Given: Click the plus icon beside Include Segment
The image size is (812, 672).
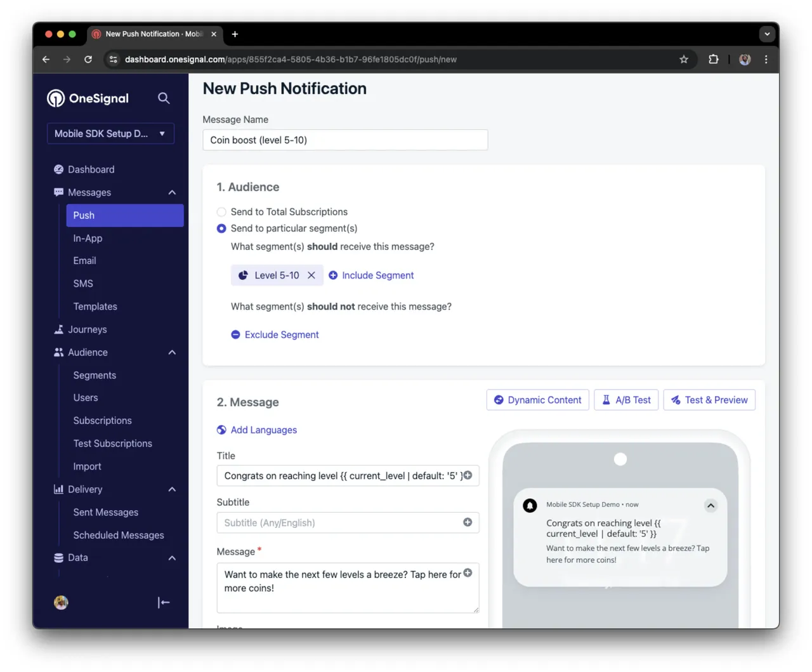Looking at the screenshot, I should (333, 275).
